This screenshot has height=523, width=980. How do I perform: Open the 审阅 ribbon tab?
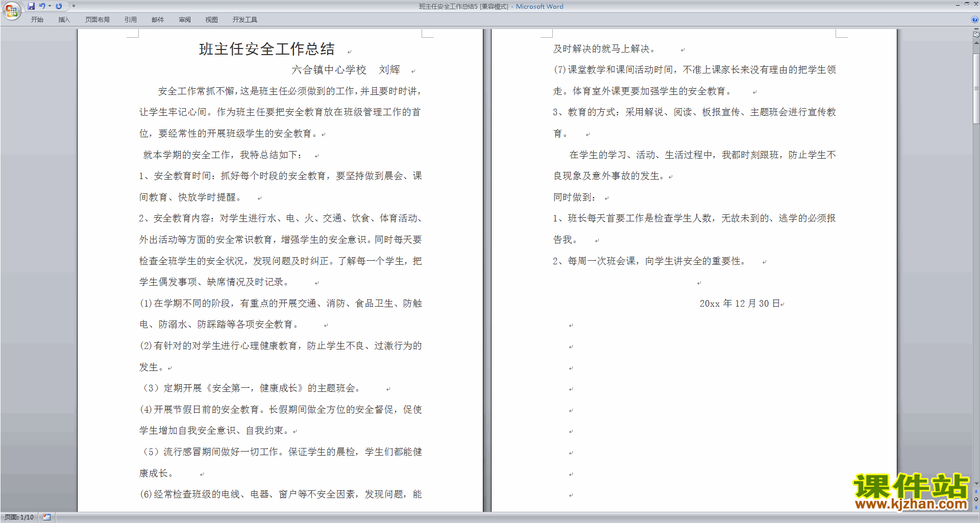point(185,20)
